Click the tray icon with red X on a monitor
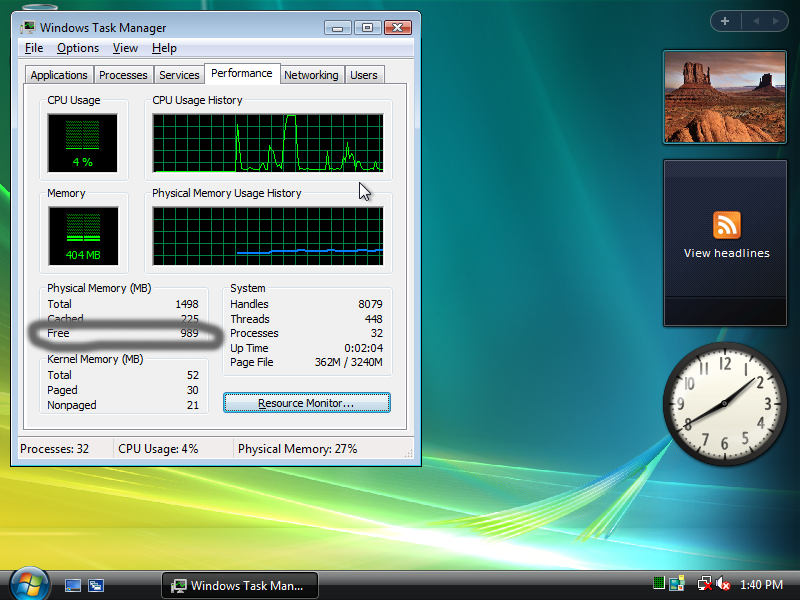The image size is (800, 600). [x=705, y=584]
